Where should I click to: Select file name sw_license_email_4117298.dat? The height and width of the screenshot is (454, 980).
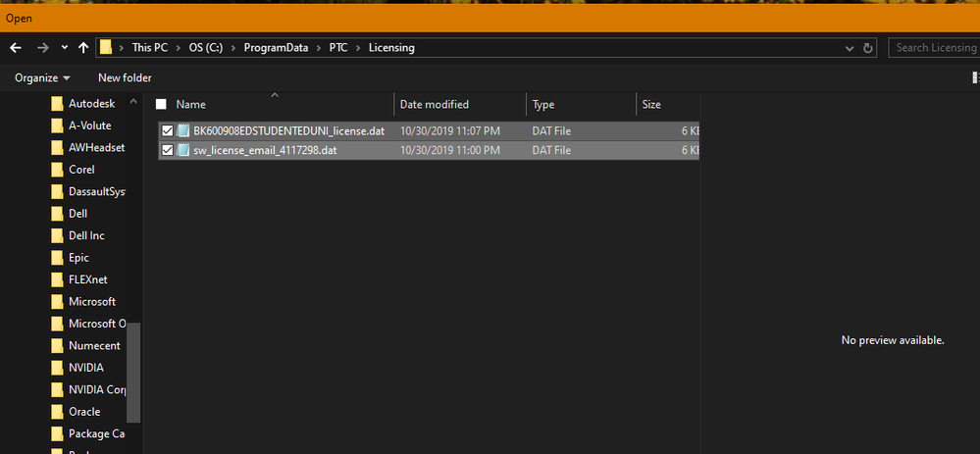click(265, 150)
